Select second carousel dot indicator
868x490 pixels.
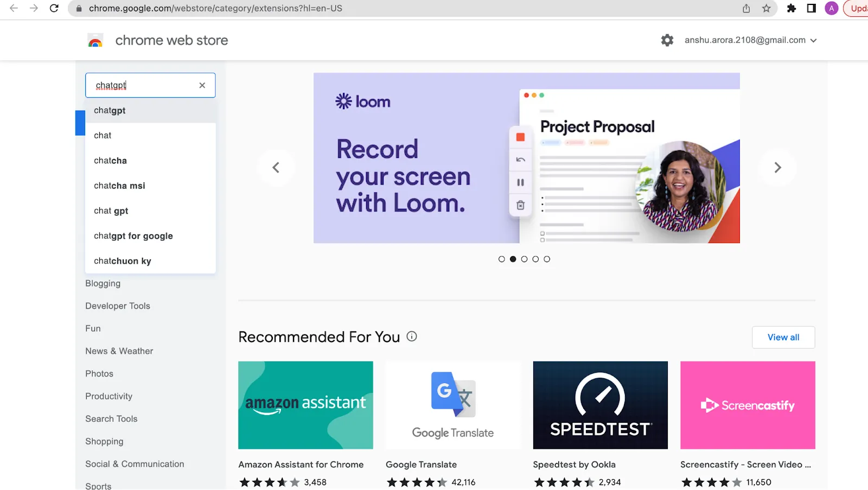[x=513, y=259]
